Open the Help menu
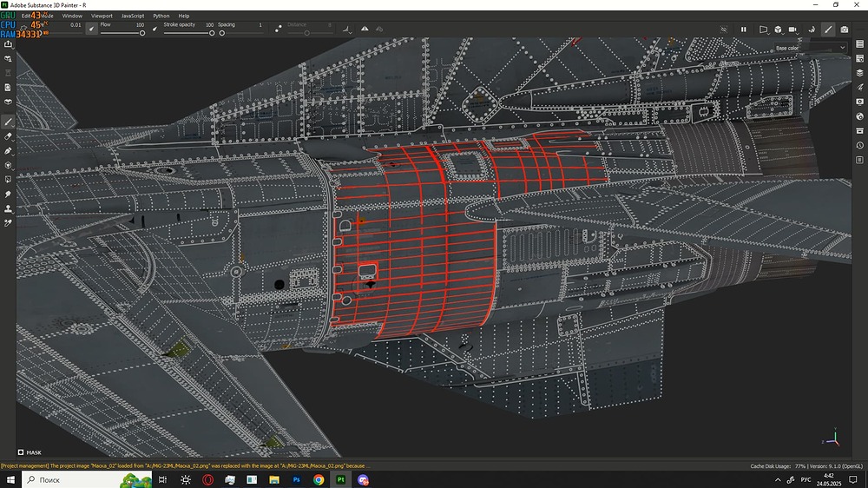The height and width of the screenshot is (488, 868). tap(184, 16)
